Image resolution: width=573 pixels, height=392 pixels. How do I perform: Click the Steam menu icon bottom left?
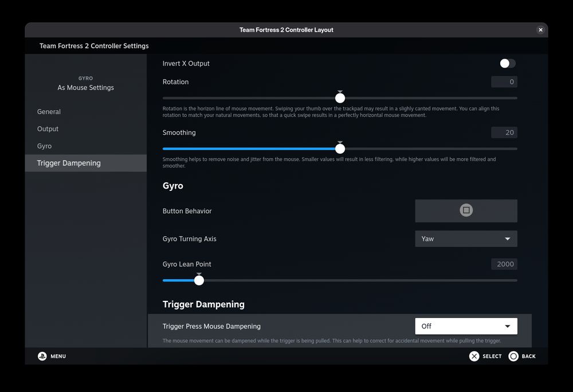(42, 356)
